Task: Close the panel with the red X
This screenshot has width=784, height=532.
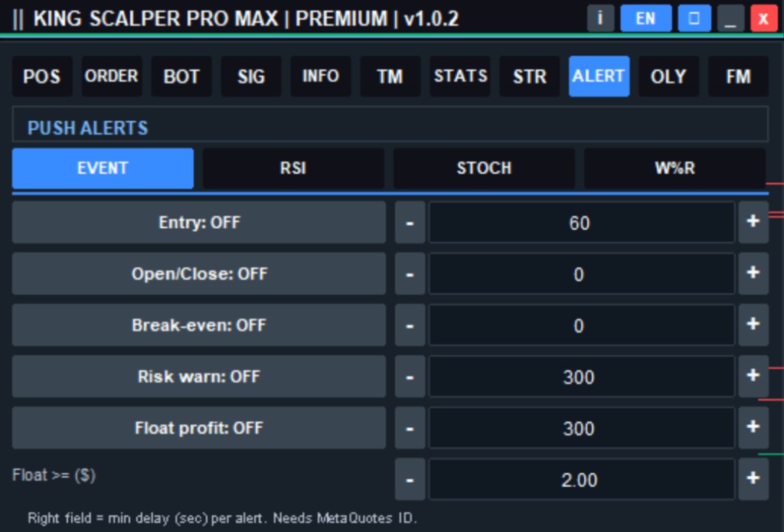Action: (763, 18)
